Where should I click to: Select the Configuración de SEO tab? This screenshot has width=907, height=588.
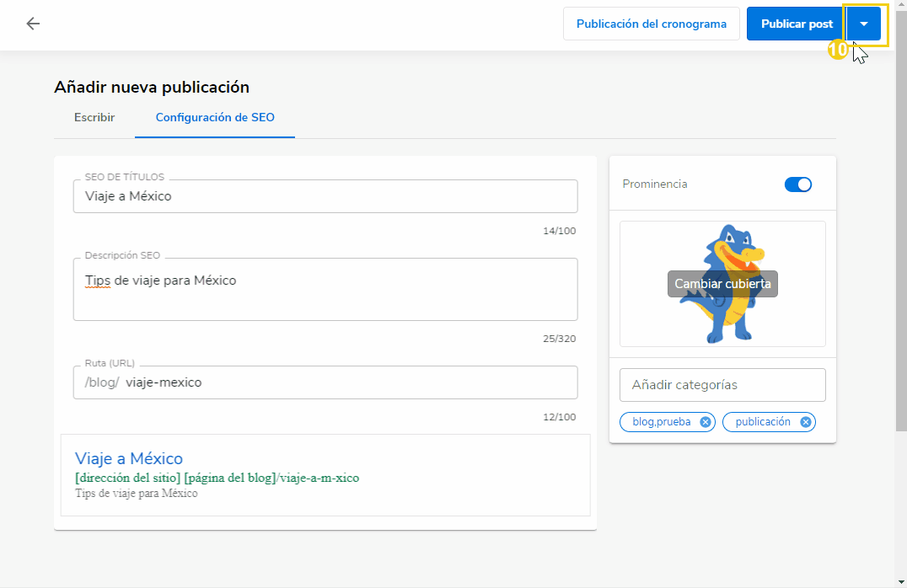coord(215,117)
